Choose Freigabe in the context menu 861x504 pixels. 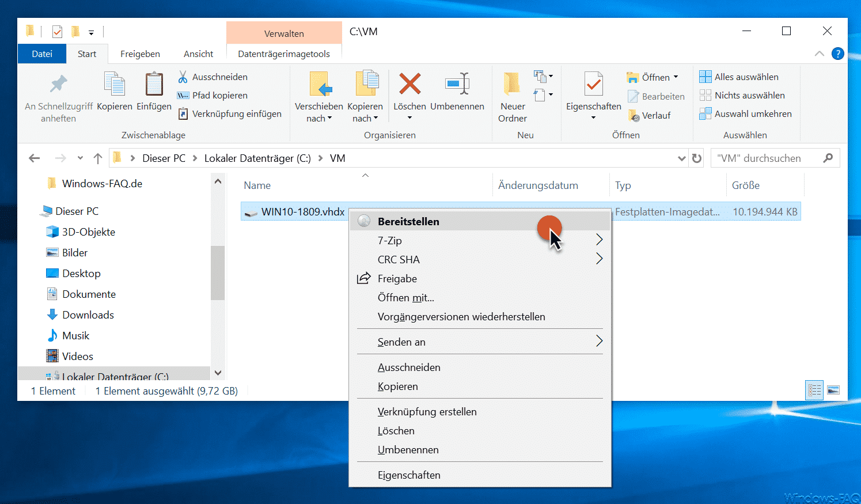(480, 278)
